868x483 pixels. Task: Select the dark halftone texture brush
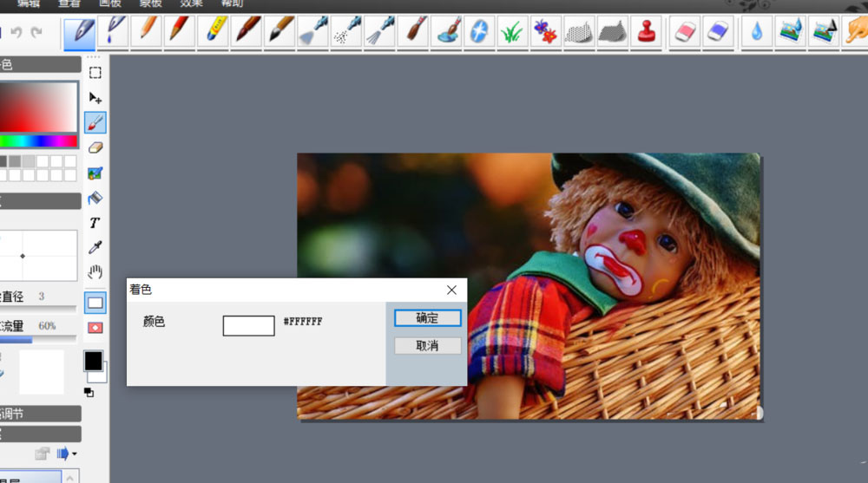coord(612,32)
